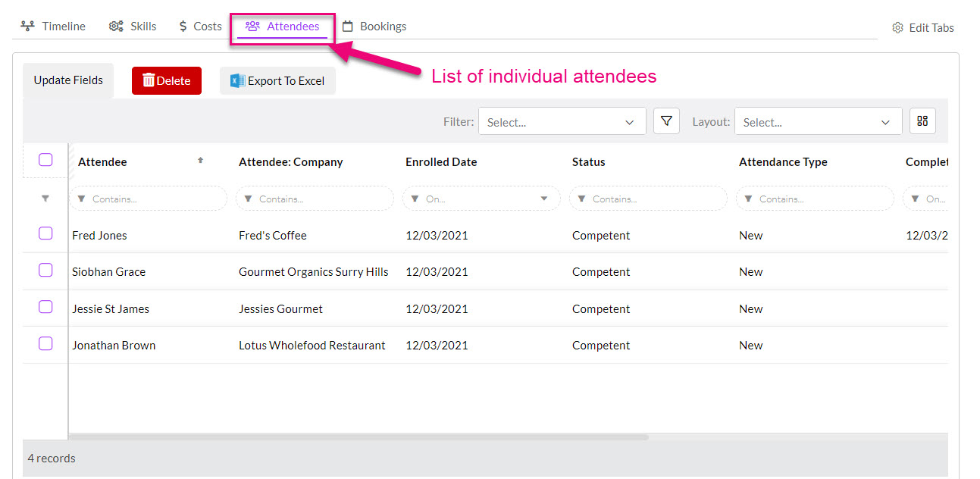This screenshot has width=980, height=479.
Task: Click Fred Jones attendee name
Action: (x=99, y=236)
